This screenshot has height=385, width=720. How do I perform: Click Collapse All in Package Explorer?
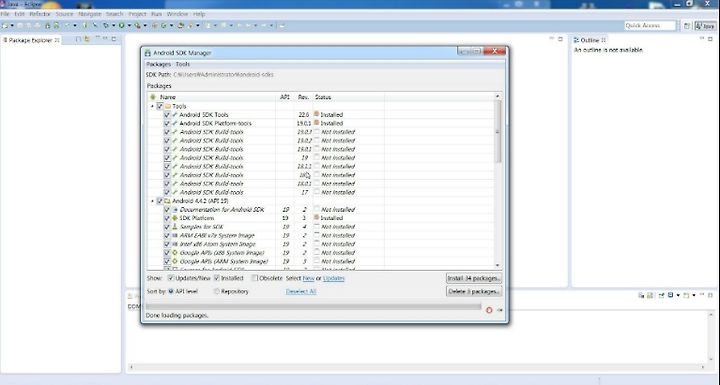[x=78, y=39]
